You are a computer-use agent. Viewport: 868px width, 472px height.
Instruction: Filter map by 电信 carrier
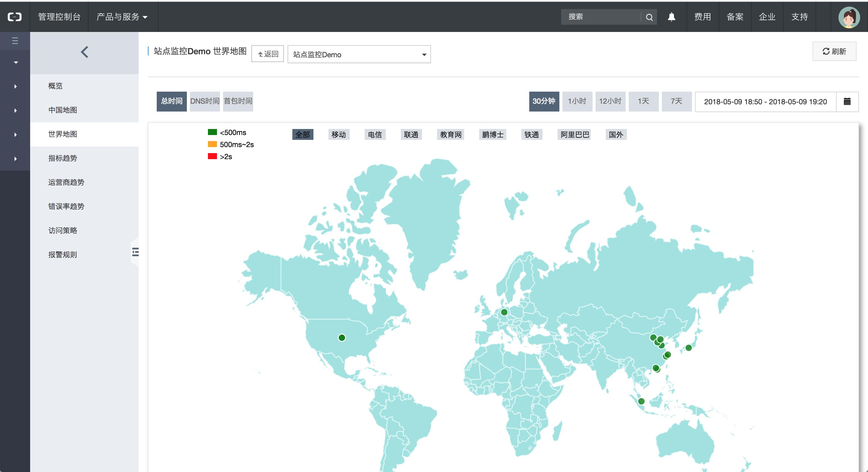(x=375, y=134)
